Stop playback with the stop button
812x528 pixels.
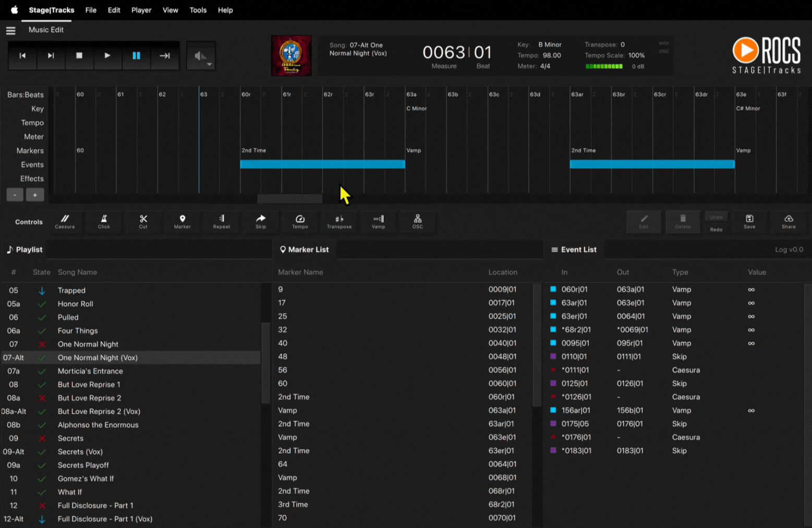79,55
